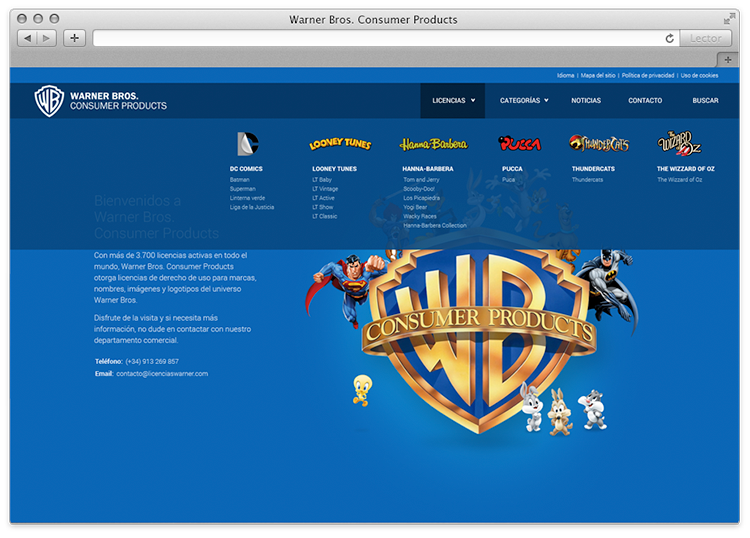
Task: Select the HANNA-BARBERA heading
Action: click(428, 169)
